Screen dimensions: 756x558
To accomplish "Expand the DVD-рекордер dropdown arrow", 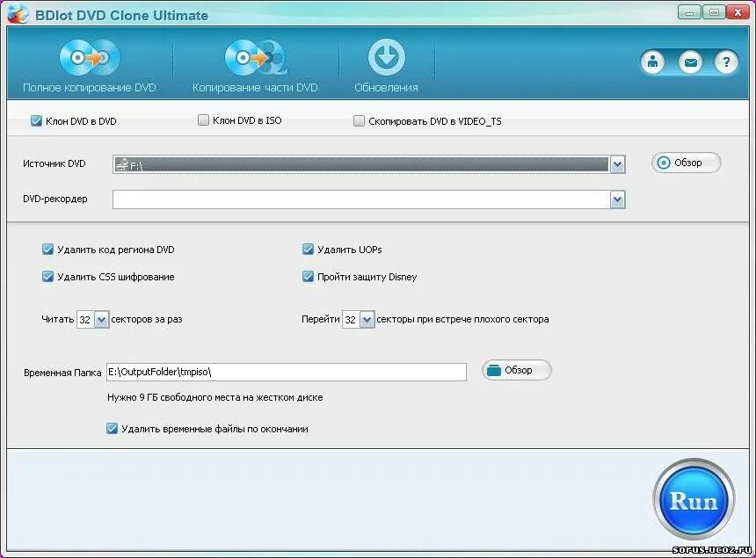I will 617,199.
